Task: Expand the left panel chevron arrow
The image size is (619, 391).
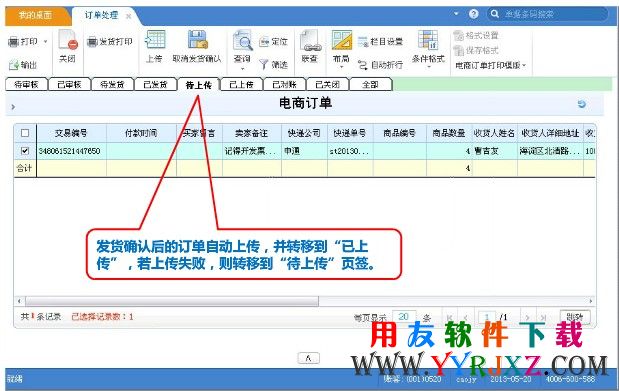Action: click(x=13, y=107)
